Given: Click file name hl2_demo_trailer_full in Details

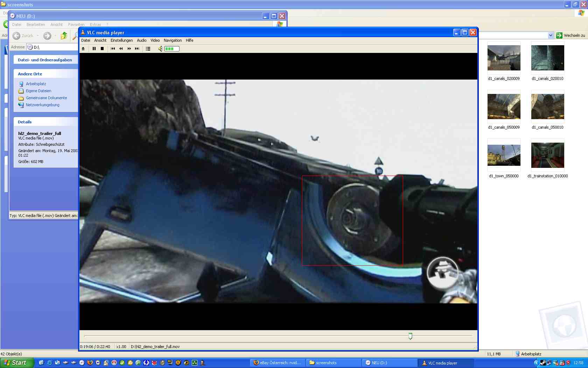Looking at the screenshot, I should 40,134.
